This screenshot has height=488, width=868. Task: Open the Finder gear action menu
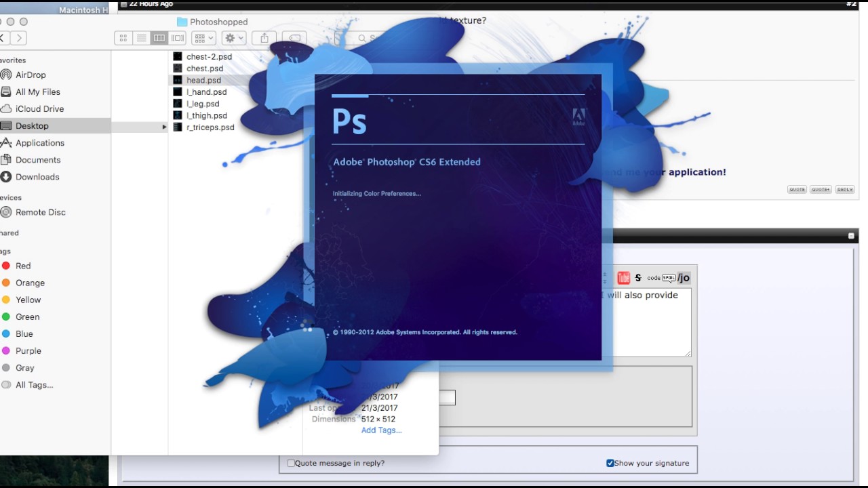click(233, 39)
